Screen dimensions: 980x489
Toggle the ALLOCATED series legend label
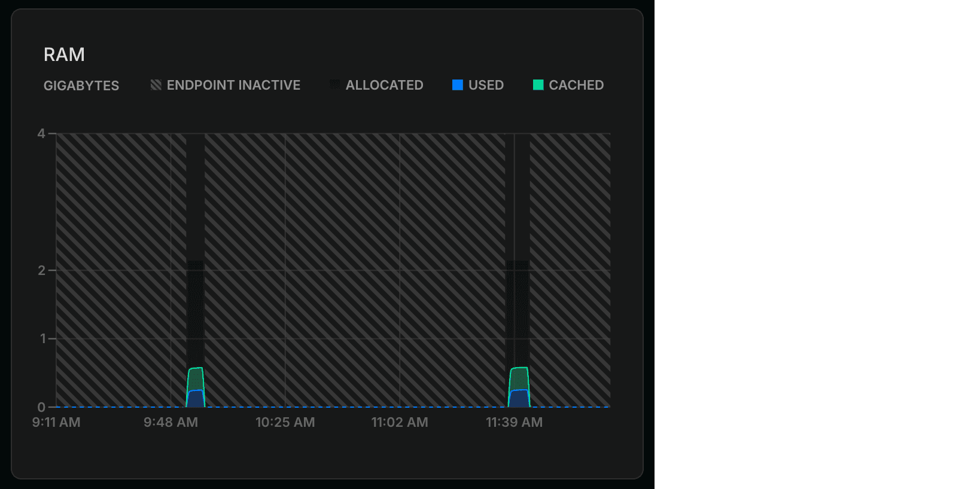[x=384, y=85]
